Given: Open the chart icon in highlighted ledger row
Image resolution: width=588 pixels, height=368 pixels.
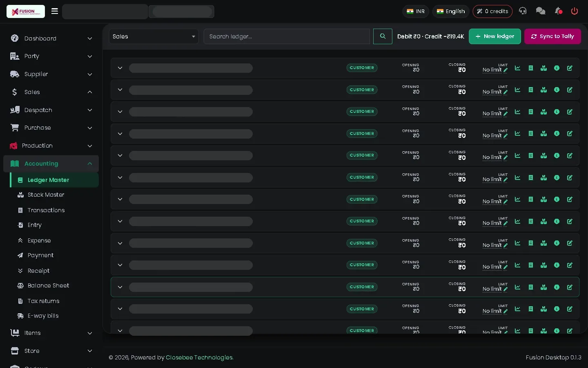Looking at the screenshot, I should click(x=517, y=287).
